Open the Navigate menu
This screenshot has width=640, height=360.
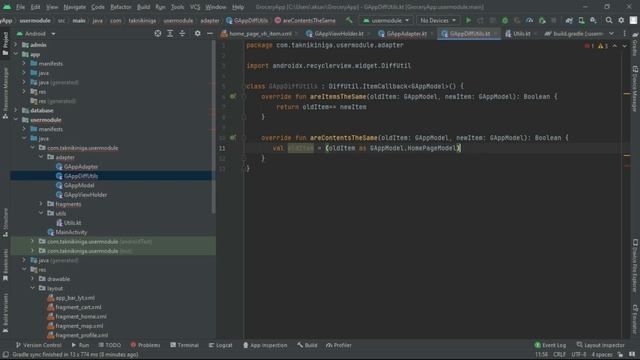click(74, 7)
